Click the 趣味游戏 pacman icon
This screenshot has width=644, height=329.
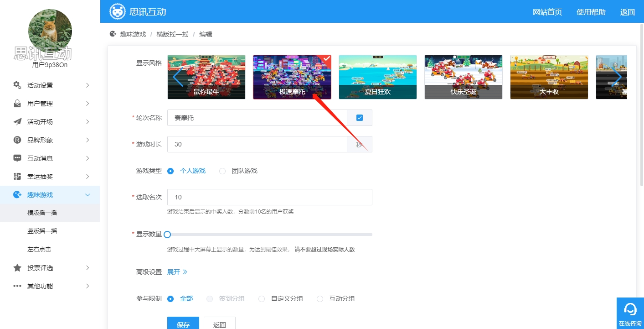17,195
